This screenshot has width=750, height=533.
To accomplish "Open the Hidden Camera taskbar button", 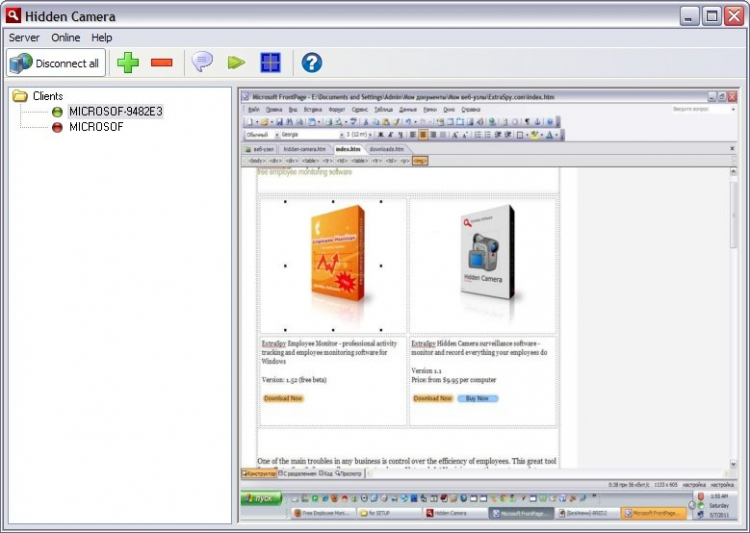I will [454, 513].
